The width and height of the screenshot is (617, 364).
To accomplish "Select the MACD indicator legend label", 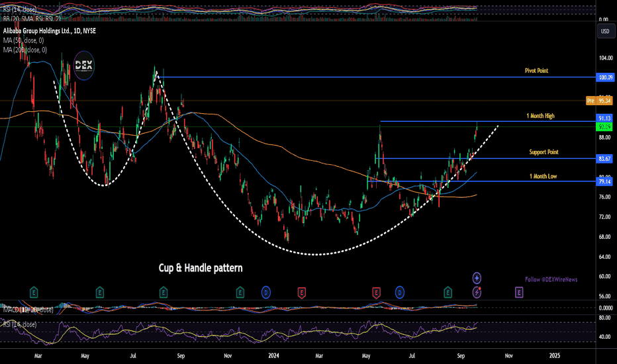I will (x=28, y=310).
